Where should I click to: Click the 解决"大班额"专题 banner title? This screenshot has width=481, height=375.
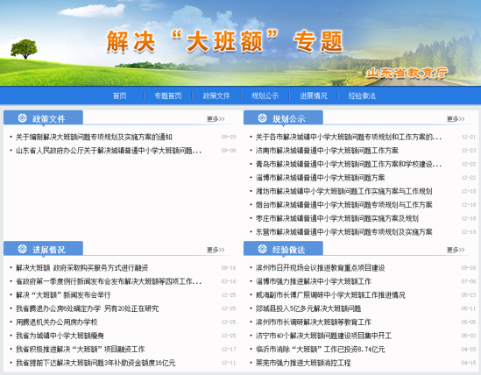[x=225, y=41]
